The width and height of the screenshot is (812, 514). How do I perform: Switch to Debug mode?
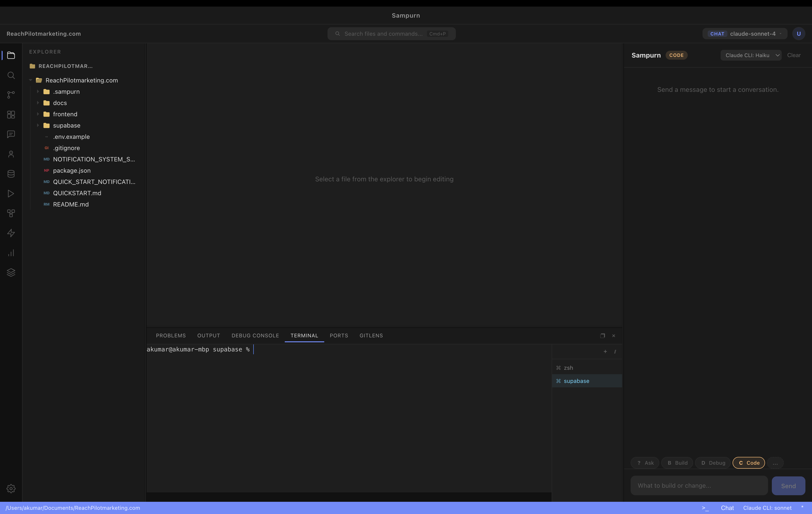[713, 463]
